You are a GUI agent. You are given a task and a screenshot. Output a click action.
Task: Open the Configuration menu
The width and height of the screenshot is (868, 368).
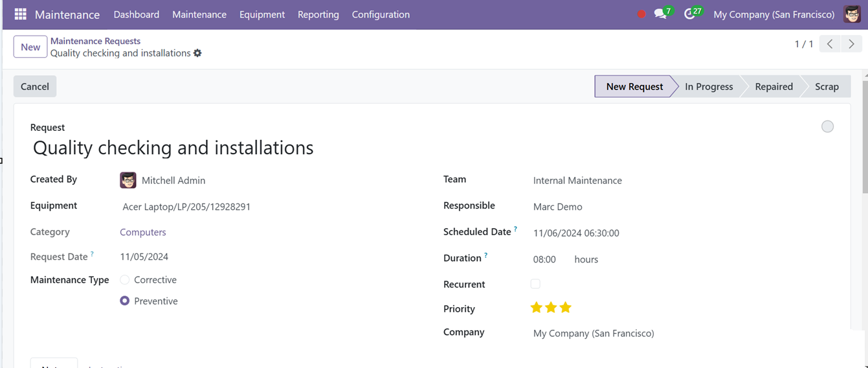tap(381, 14)
